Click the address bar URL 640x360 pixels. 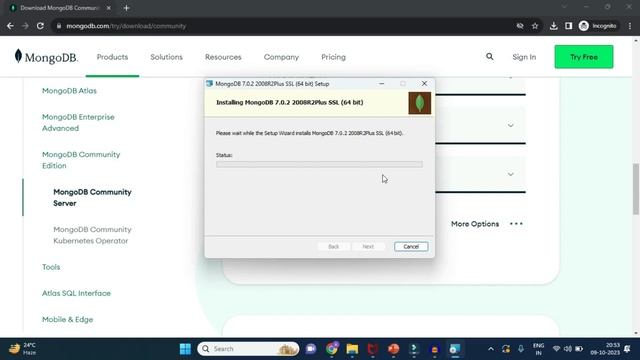126,26
